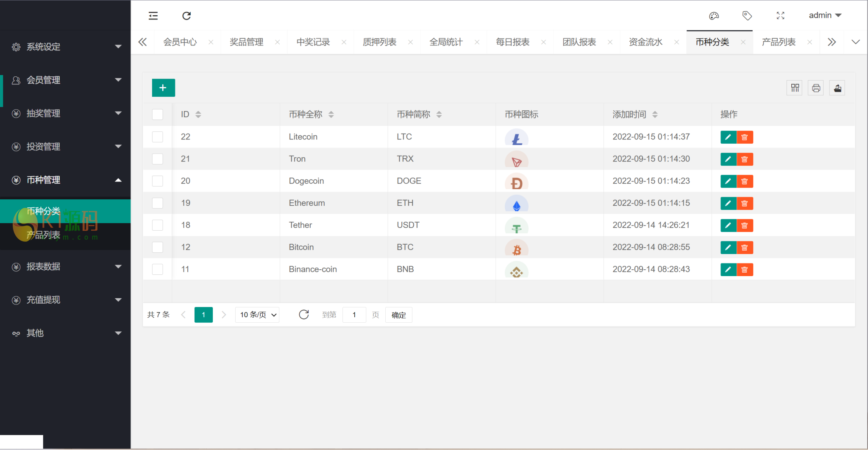This screenshot has height=450, width=868.
Task: Expand the 系统设定 sidebar menu
Action: (x=66, y=47)
